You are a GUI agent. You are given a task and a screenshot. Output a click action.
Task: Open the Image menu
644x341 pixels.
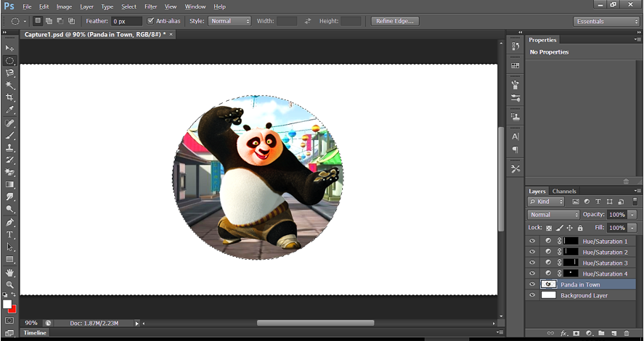[64, 7]
